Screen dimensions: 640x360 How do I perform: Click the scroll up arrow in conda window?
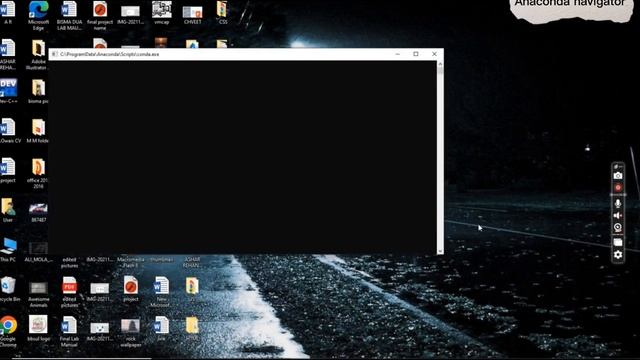440,64
